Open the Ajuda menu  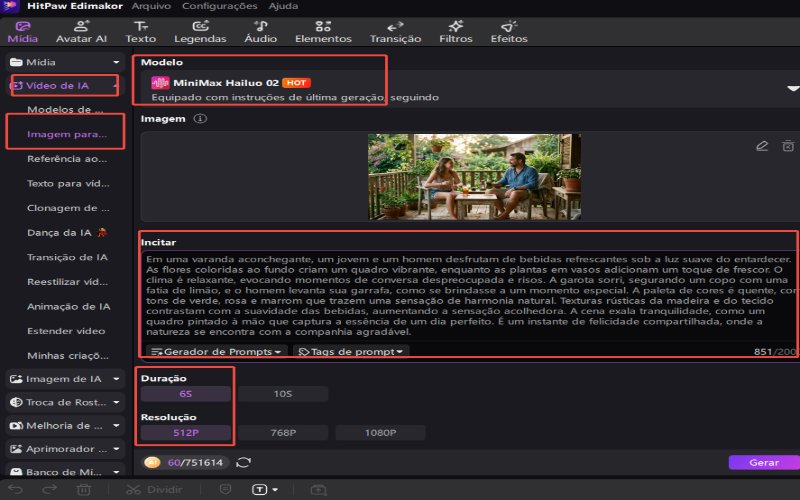[283, 6]
